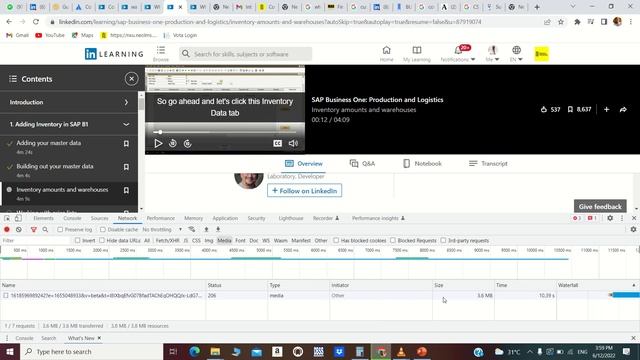Toggle closed captions on the video
The width and height of the screenshot is (640, 360).
point(278,143)
